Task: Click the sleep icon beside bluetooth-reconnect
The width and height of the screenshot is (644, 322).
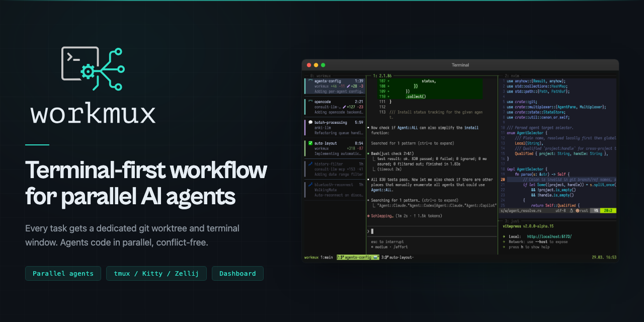Action: point(310,185)
